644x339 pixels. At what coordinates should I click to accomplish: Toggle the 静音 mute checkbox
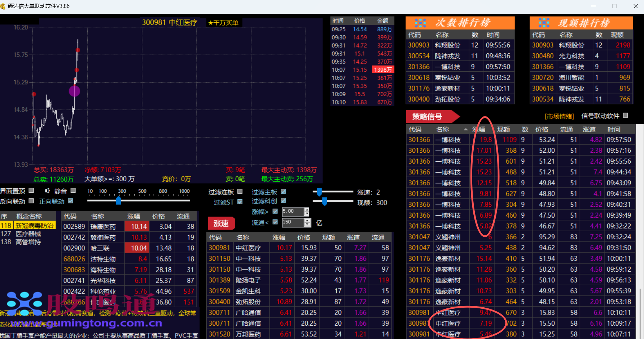73,190
